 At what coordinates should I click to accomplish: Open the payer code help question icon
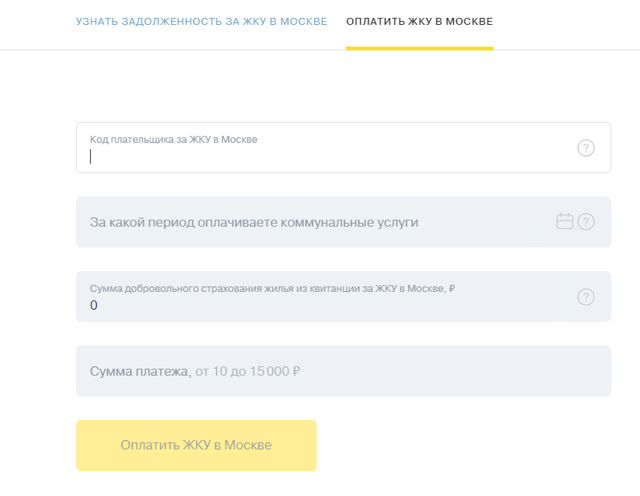pos(586,148)
